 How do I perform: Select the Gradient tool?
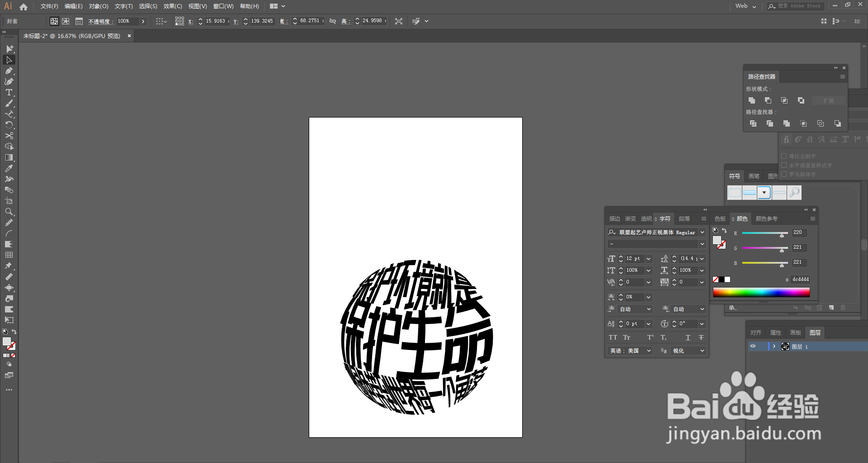(x=9, y=157)
